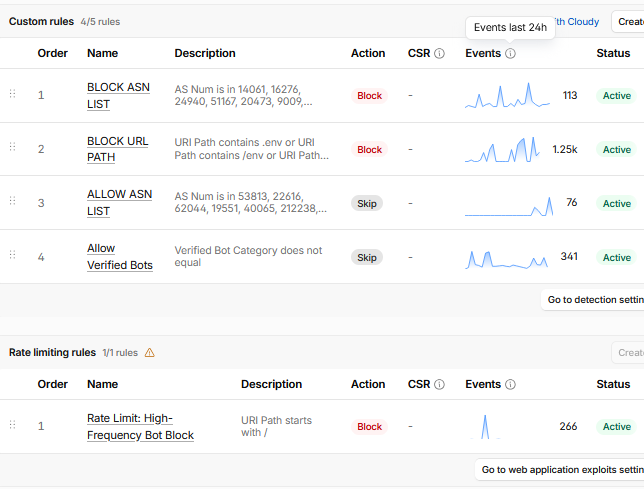644x489 pixels.
Task: Click event count 76
Action: pyautogui.click(x=572, y=202)
